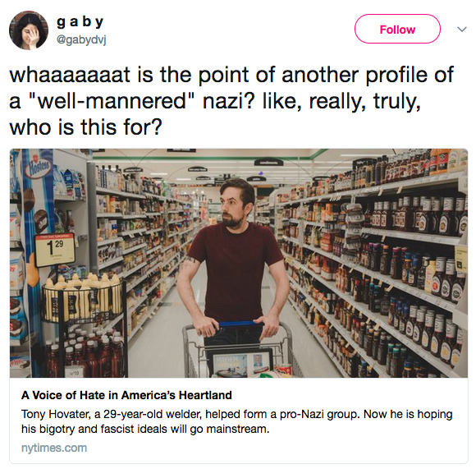The width and height of the screenshot is (476, 469).
Task: Click the nytimes.com source link
Action: [54, 448]
